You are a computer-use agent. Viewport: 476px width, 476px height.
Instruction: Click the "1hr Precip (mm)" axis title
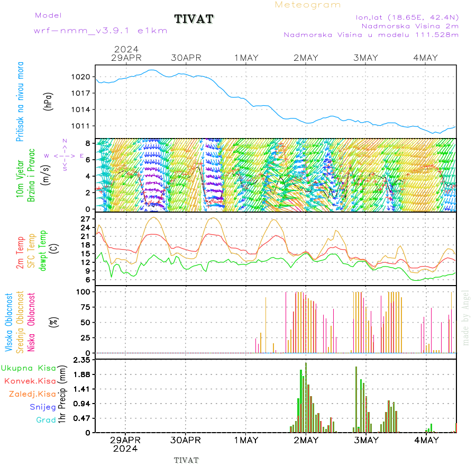(x=62, y=395)
